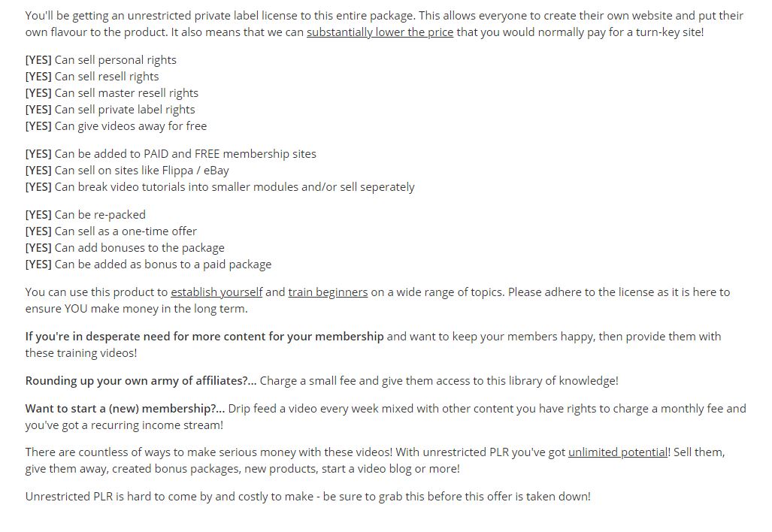The height and width of the screenshot is (532, 772).
Task: Click the "break video tutorials" license line
Action: point(219,187)
